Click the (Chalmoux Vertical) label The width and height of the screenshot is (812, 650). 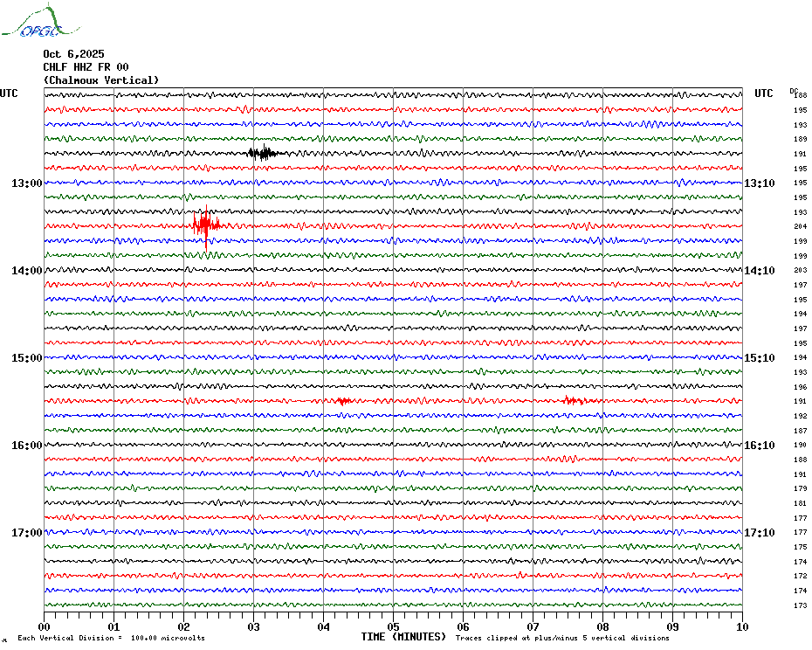click(101, 80)
